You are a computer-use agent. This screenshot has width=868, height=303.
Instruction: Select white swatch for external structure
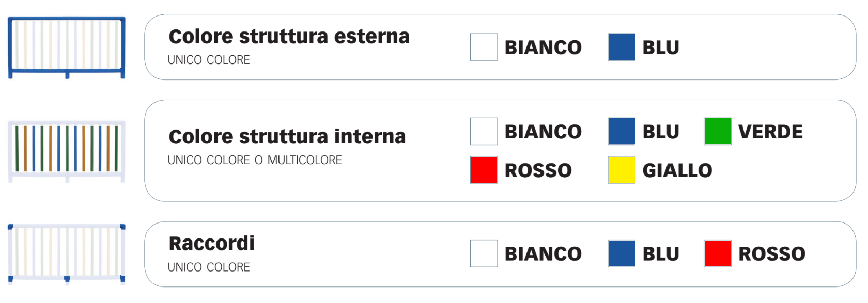click(484, 47)
